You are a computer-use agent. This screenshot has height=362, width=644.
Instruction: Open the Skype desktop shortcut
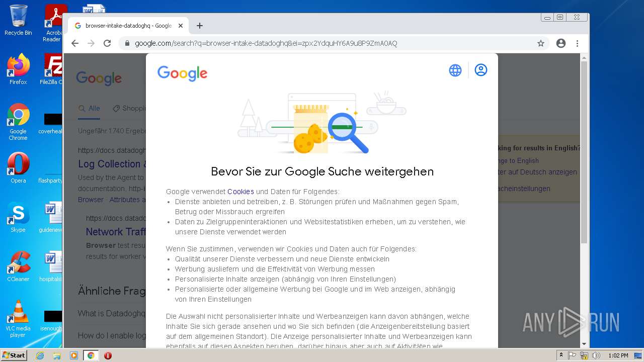point(18,217)
